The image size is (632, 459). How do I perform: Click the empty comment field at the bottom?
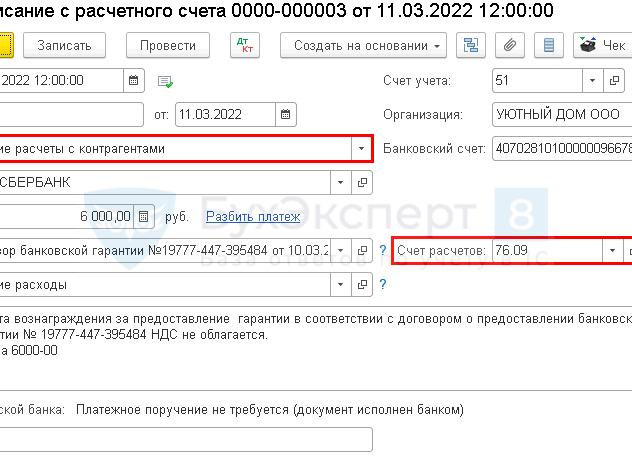pos(185,439)
